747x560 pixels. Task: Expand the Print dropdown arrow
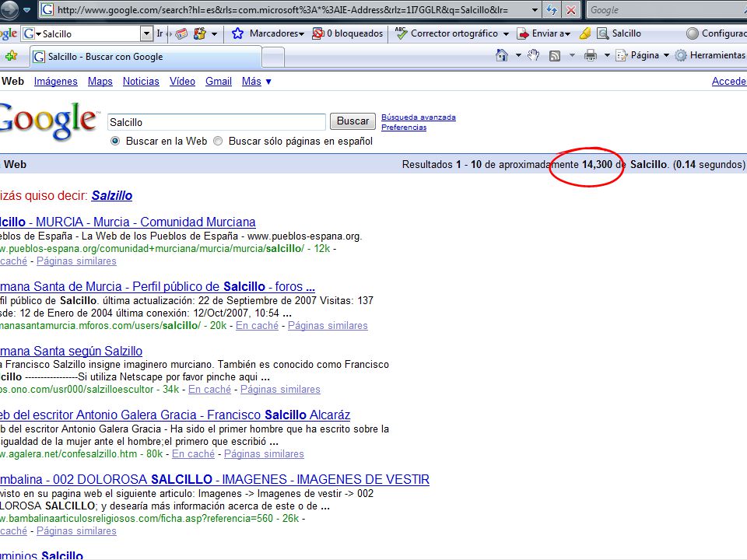pyautogui.click(x=607, y=55)
